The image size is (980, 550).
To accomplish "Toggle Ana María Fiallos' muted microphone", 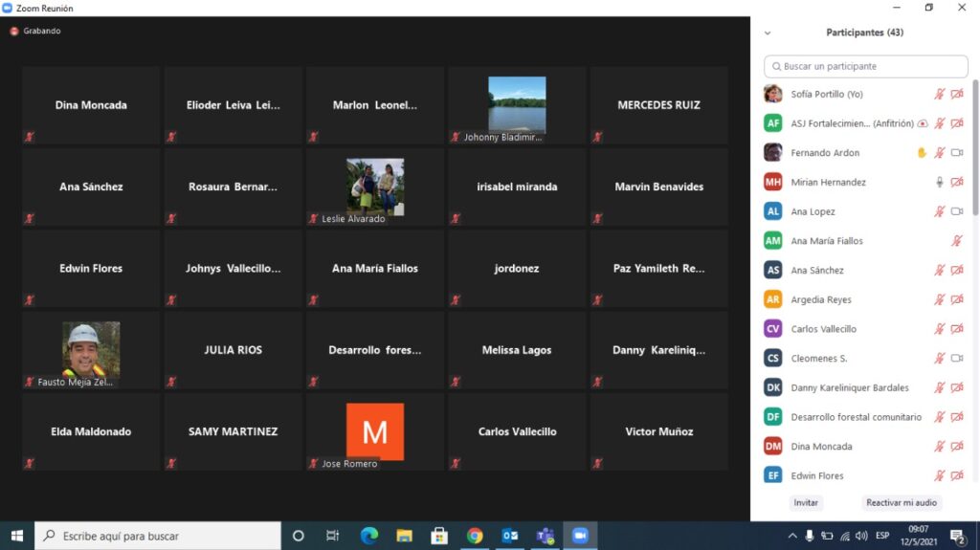I will [x=956, y=241].
